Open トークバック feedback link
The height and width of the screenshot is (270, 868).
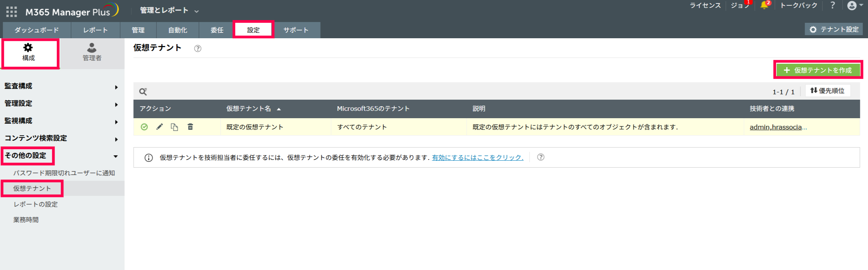point(798,5)
